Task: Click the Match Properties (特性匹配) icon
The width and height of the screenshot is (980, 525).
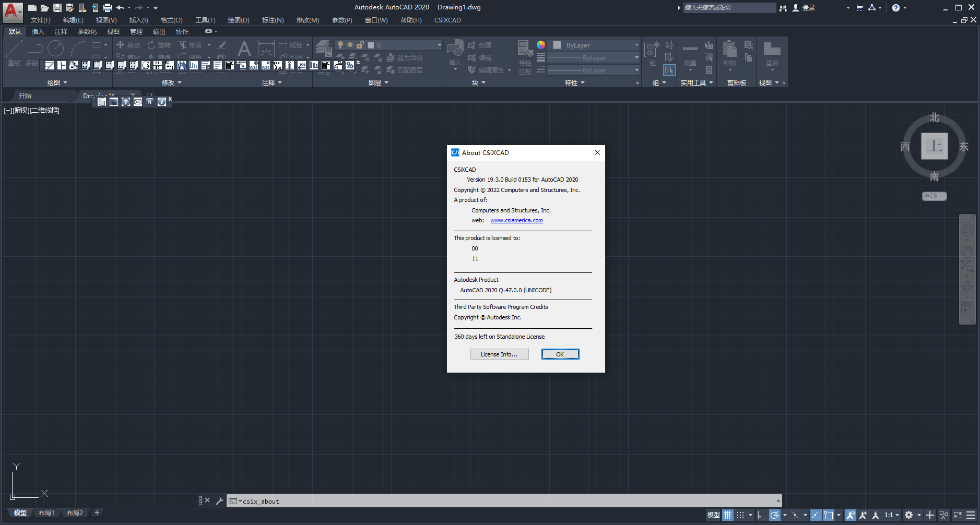Action: coord(525,57)
